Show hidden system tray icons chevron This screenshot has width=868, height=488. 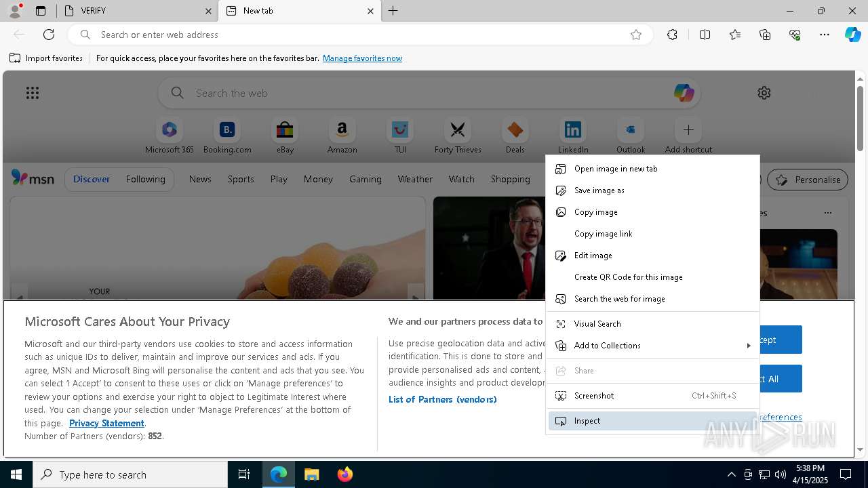click(x=731, y=474)
